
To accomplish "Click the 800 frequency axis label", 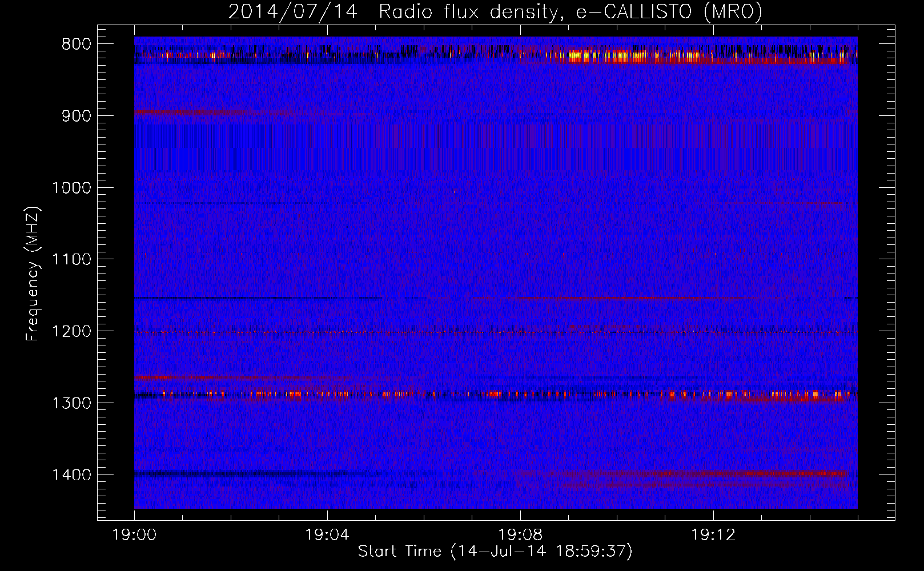I will 77,45.
